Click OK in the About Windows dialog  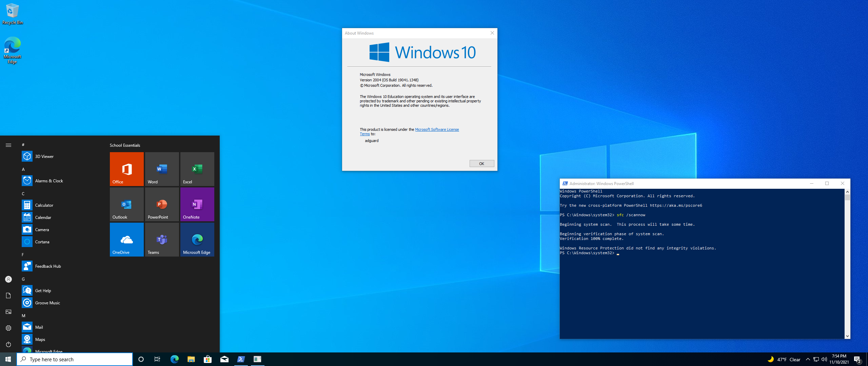point(481,164)
